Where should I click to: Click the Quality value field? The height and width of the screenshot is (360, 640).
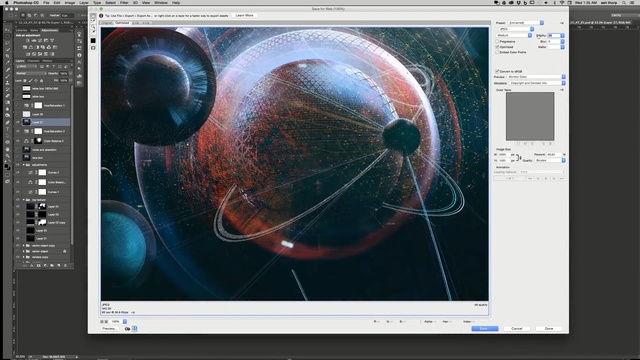click(x=553, y=36)
